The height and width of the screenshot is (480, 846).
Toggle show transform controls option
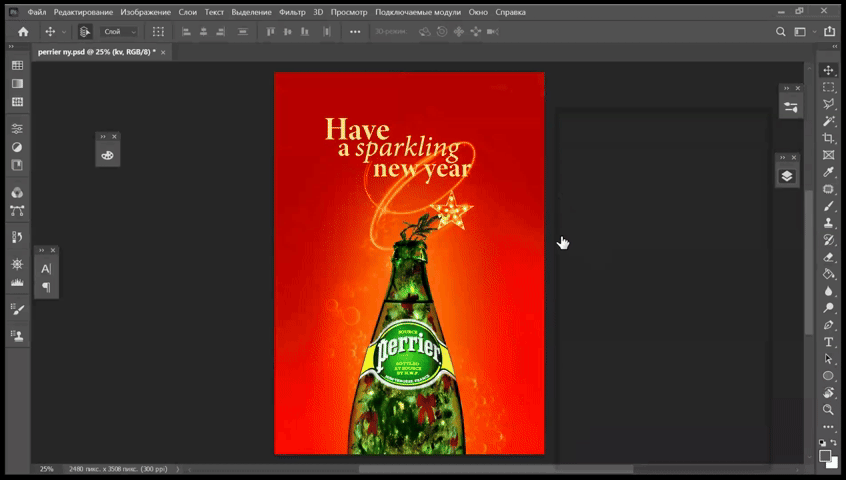[x=158, y=32]
